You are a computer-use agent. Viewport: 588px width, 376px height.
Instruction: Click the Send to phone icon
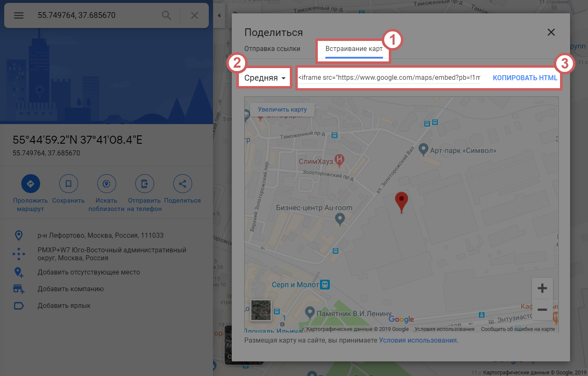(144, 183)
